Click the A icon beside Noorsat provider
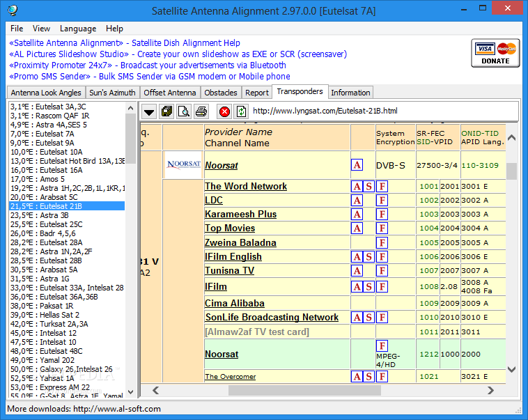The image size is (528, 420). [357, 165]
